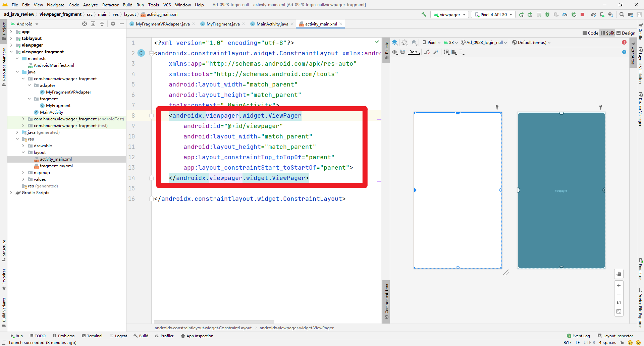Open default margins 0dp field
This screenshot has height=346, width=644.
point(414,52)
